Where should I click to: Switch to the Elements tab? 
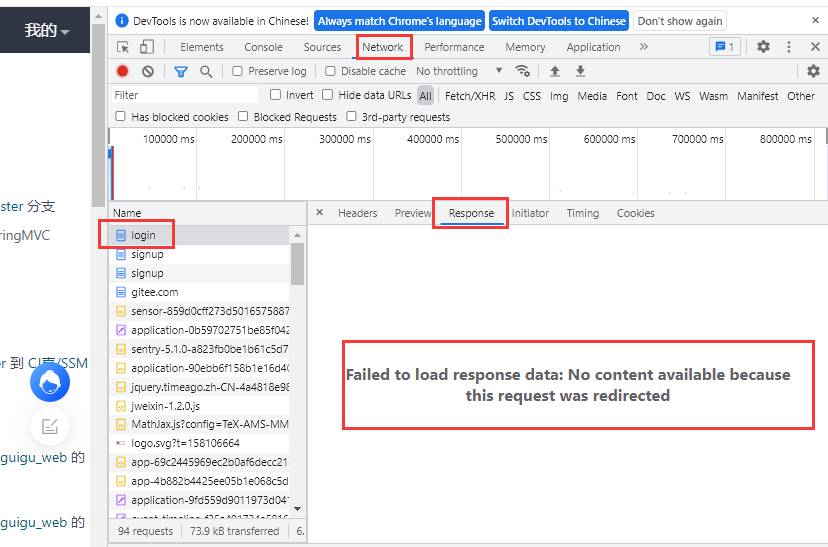click(x=202, y=47)
